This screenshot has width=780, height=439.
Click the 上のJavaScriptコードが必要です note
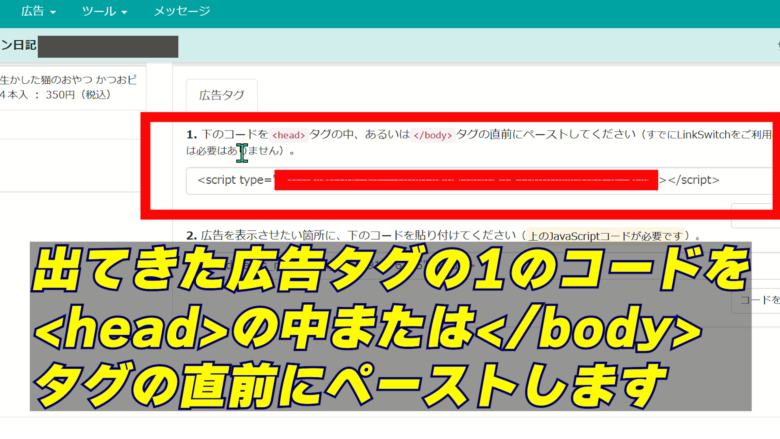[611, 236]
